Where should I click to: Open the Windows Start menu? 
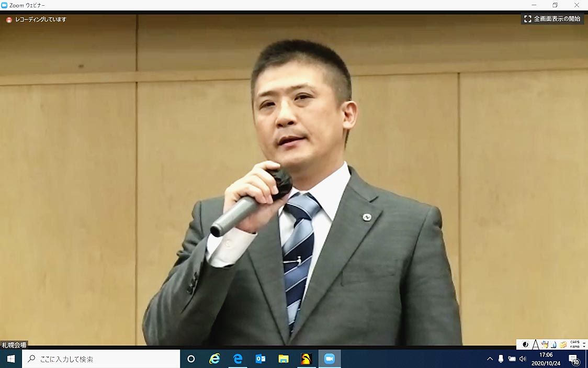click(x=10, y=359)
